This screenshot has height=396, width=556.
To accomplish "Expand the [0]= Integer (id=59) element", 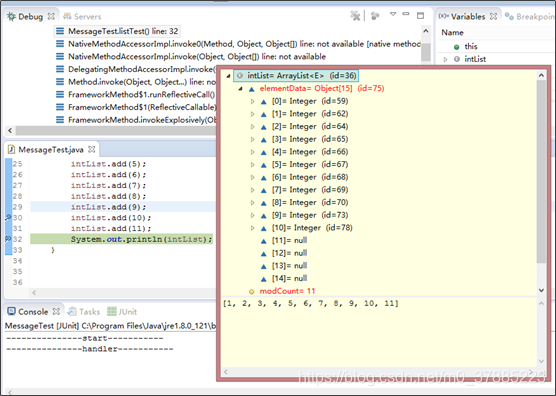I will pos(252,101).
